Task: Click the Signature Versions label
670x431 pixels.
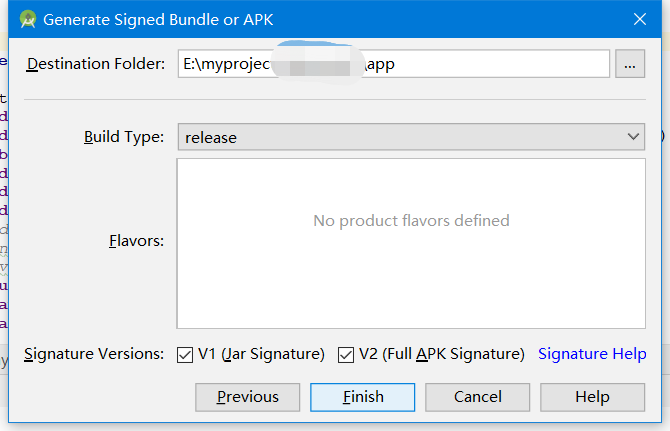Action: [94, 354]
